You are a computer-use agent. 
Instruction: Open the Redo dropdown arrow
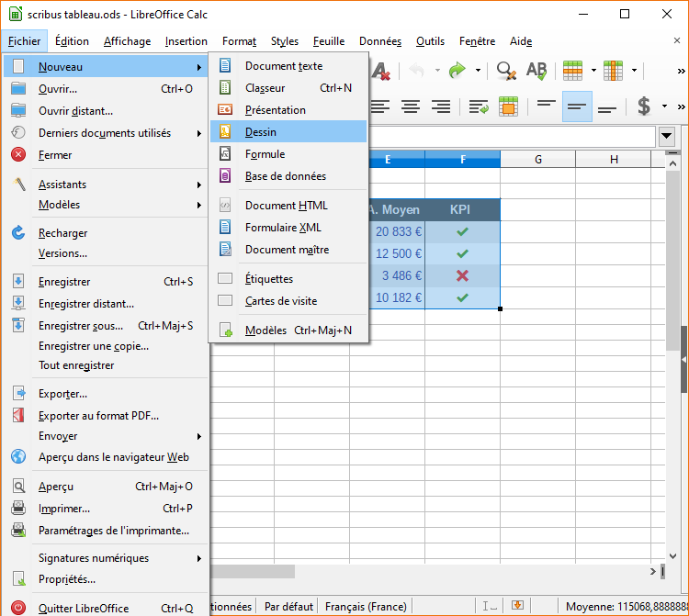[478, 71]
